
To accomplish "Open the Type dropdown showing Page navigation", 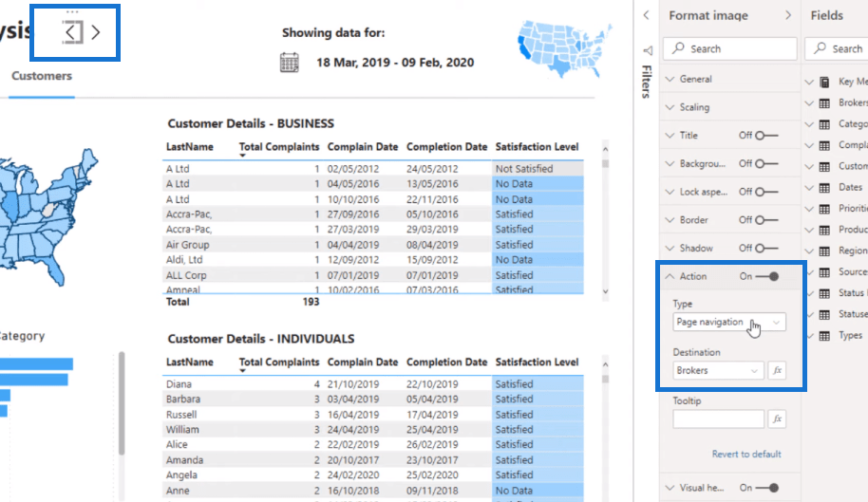I will (x=729, y=323).
